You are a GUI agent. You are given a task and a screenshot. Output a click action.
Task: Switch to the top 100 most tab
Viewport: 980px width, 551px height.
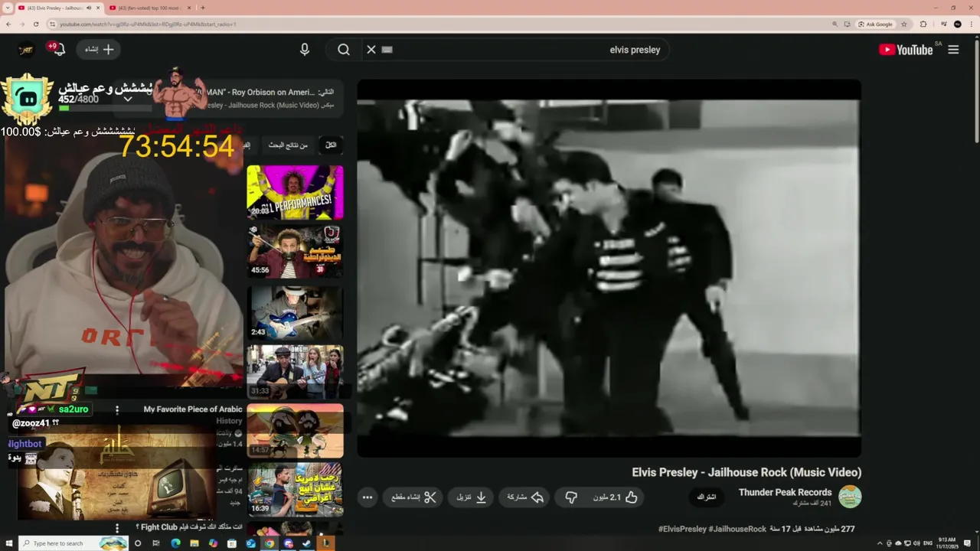(x=149, y=8)
